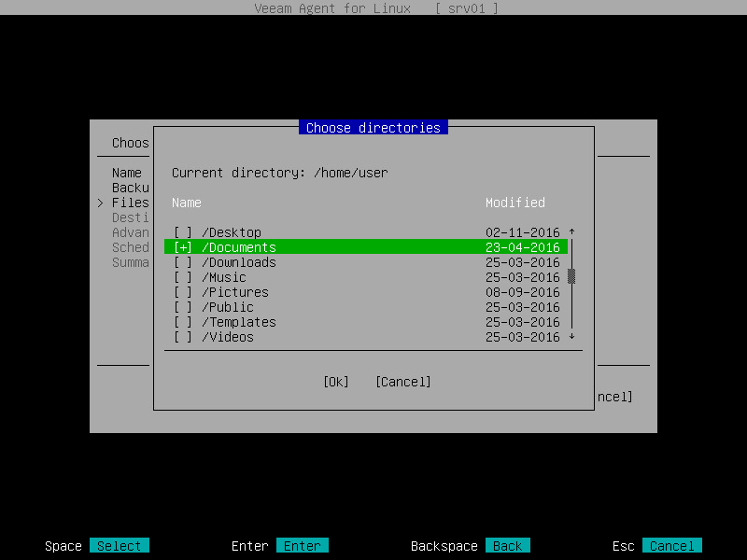Click the [Ok] button
The height and width of the screenshot is (560, 747).
click(336, 382)
